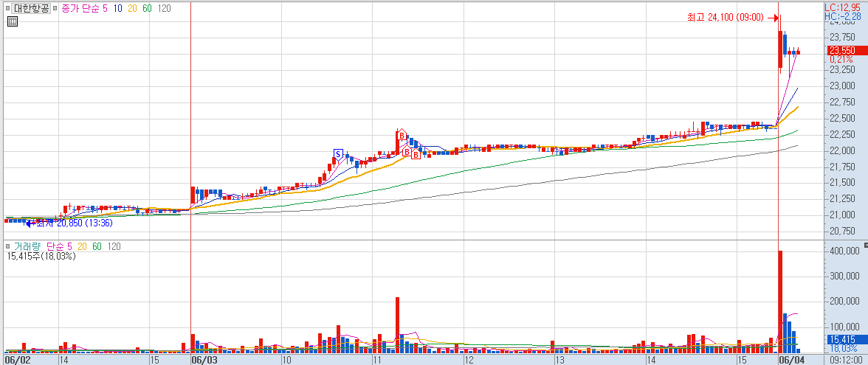The image size is (868, 365).
Task: Click the topmost red B buy marker
Action: coord(402,135)
